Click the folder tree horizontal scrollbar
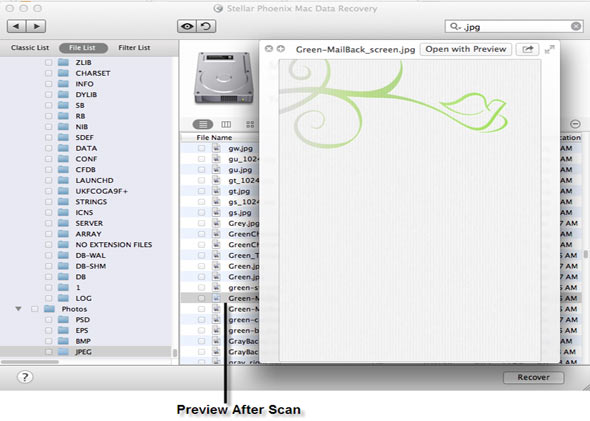590x421 pixels. 30,362
